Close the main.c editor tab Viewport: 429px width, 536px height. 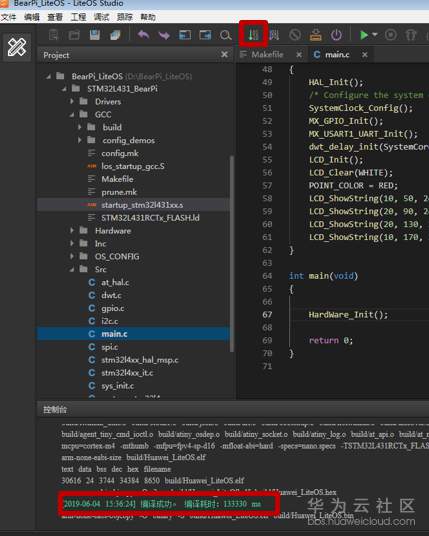click(x=365, y=55)
